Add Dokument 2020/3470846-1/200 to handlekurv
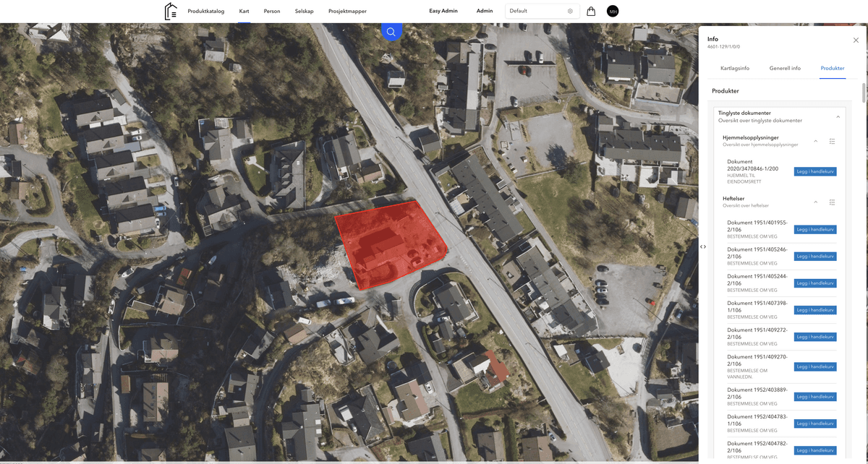Viewport: 868px width, 464px height. pyautogui.click(x=815, y=171)
